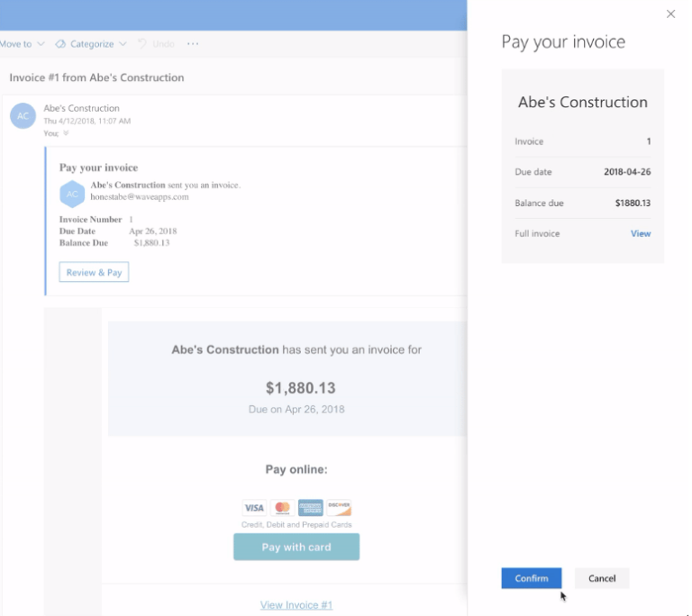
Task: Click the Apr 26, 2018 due date in invoice card
Action: tap(152, 231)
